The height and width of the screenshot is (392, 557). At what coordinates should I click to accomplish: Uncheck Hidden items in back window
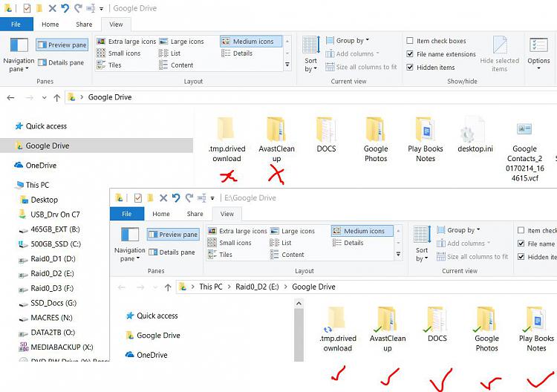[409, 67]
